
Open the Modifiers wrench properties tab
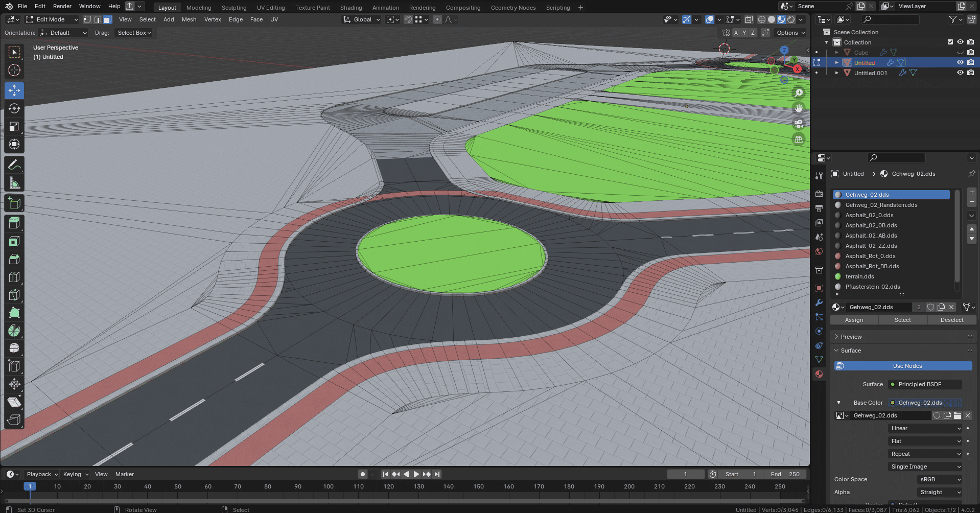[x=819, y=302]
